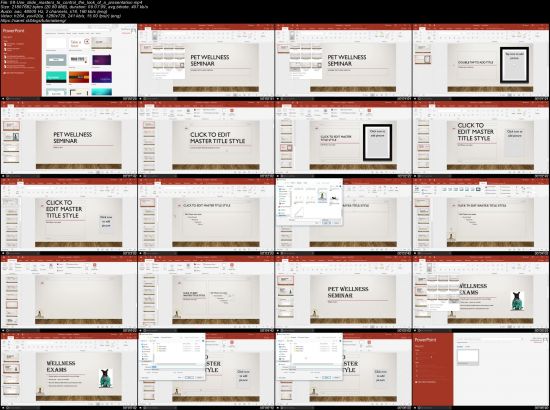Image resolution: width=550 pixels, height=410 pixels.
Task: Click the highlighted Insert button in the picture dialog
Action: 326,222
